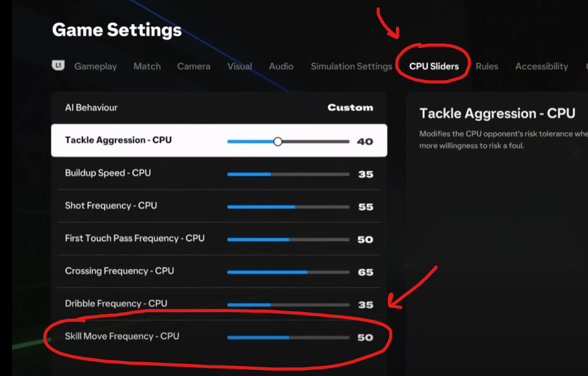Screen dimensions: 588x376
Task: Go to the Accessibility tab
Action: point(542,66)
